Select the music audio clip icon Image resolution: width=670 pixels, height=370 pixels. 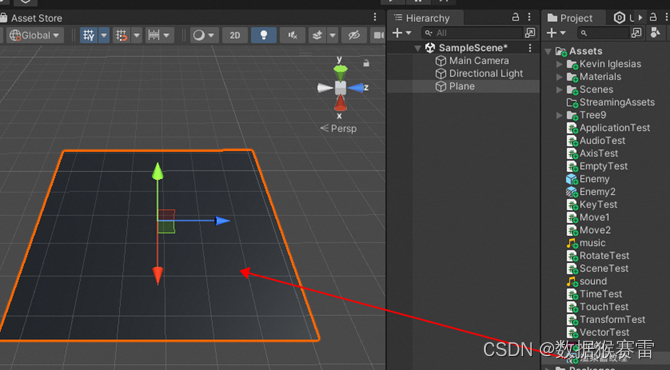point(572,243)
